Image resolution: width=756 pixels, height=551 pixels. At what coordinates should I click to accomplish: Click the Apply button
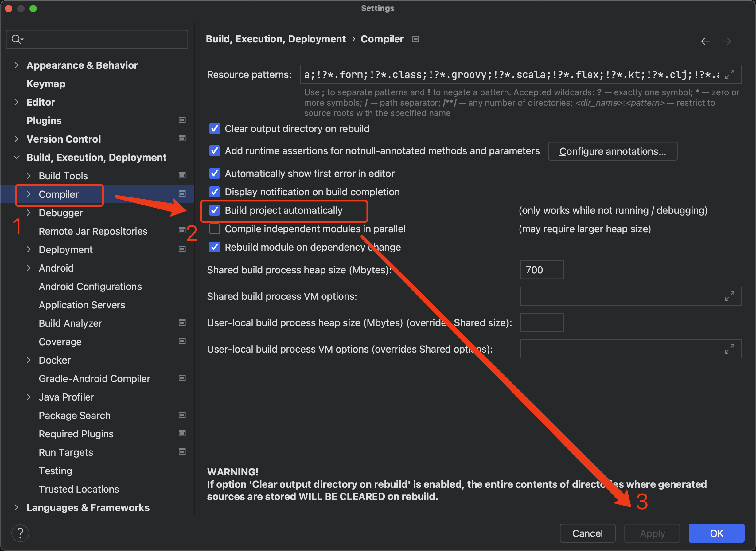pyautogui.click(x=652, y=533)
